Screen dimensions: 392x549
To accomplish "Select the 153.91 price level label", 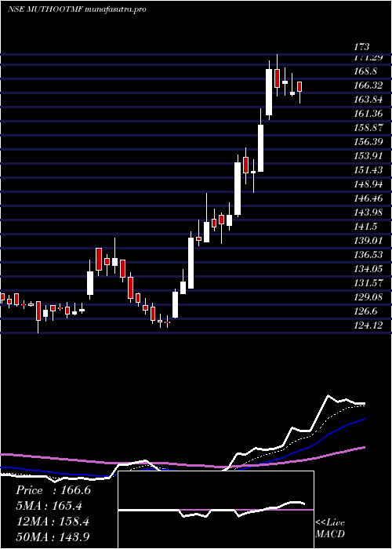I will (x=368, y=156).
